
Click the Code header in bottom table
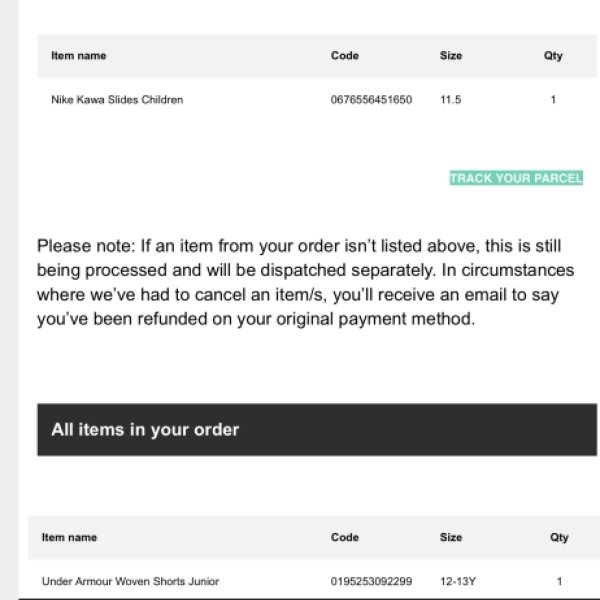pos(344,537)
